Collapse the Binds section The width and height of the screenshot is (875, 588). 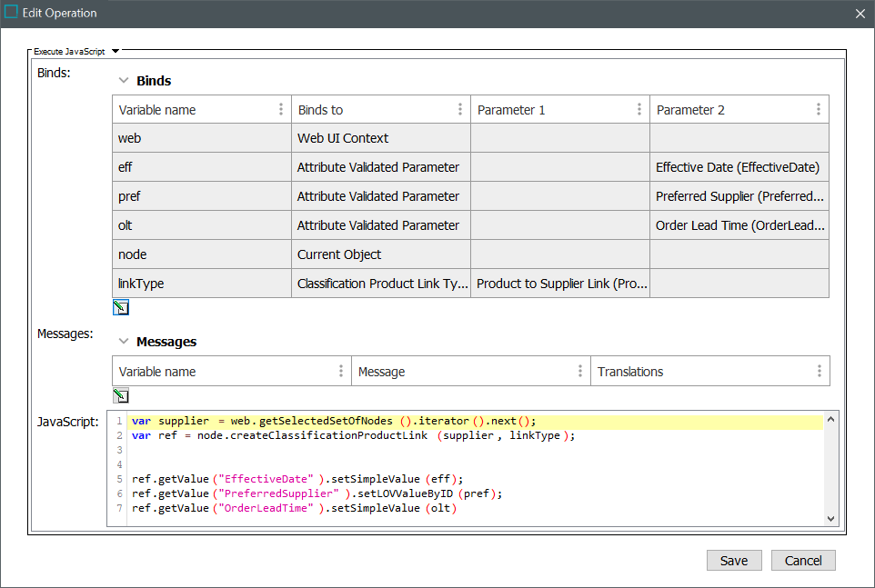tap(124, 80)
